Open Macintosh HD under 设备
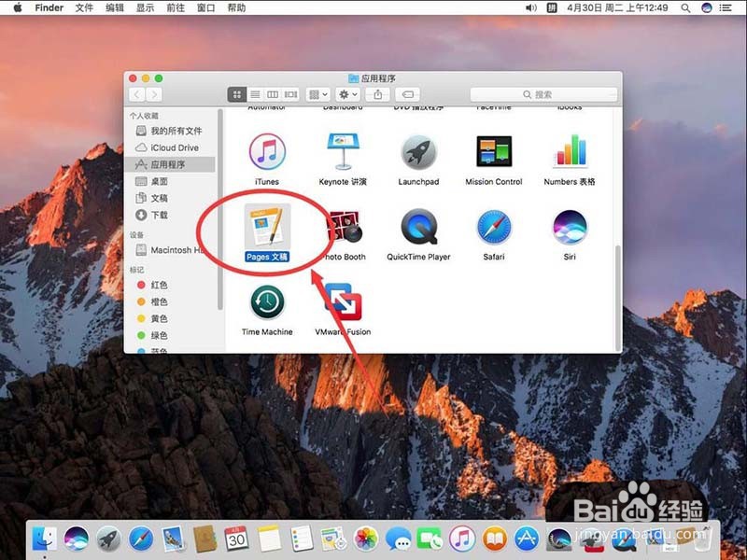747x560 pixels. point(169,250)
